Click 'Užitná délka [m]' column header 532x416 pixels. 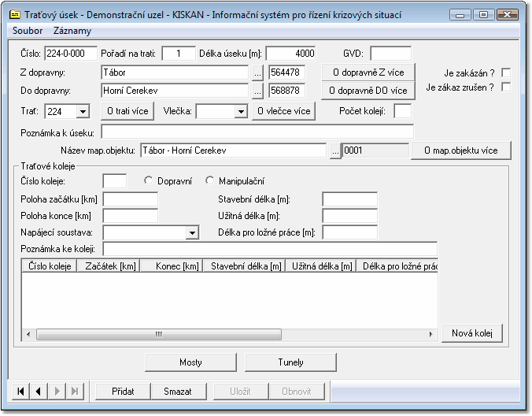click(321, 266)
